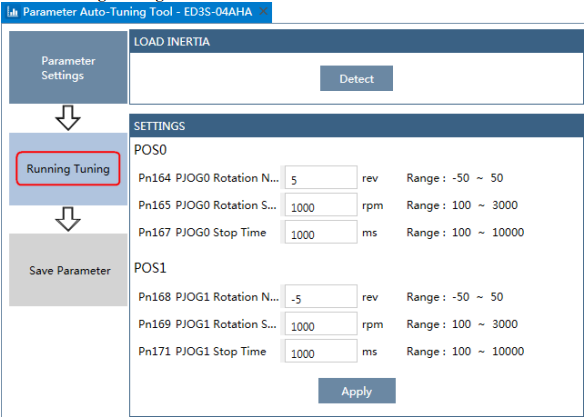Viewport: 588px width, 420px height.
Task: Select the Running Tuning step
Action: (x=68, y=169)
